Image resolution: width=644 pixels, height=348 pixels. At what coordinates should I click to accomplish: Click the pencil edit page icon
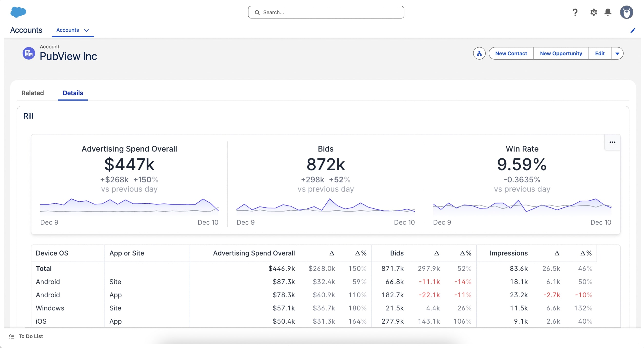click(633, 31)
